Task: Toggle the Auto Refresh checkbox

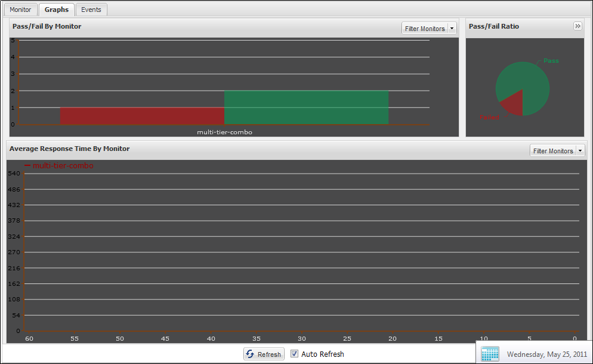Action: (x=294, y=353)
